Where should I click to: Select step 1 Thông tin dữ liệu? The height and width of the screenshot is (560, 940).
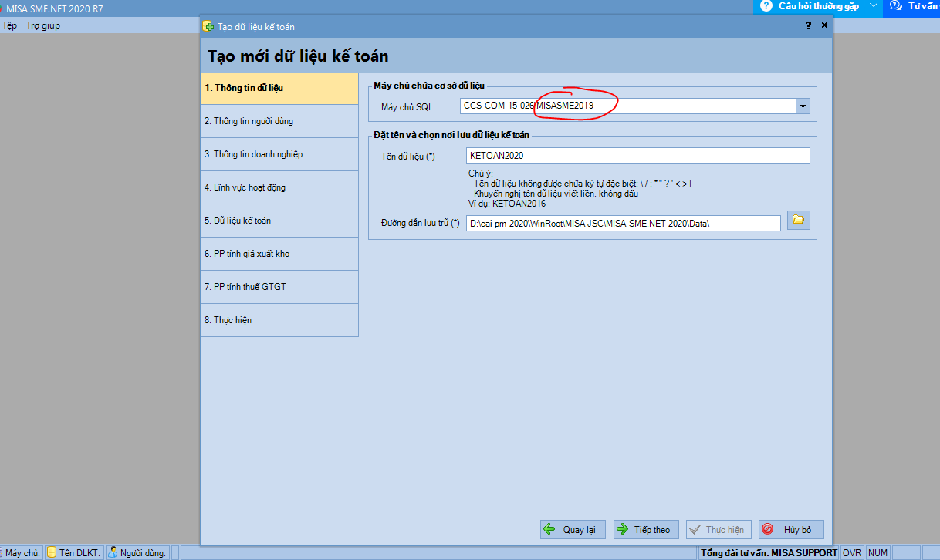click(x=279, y=88)
